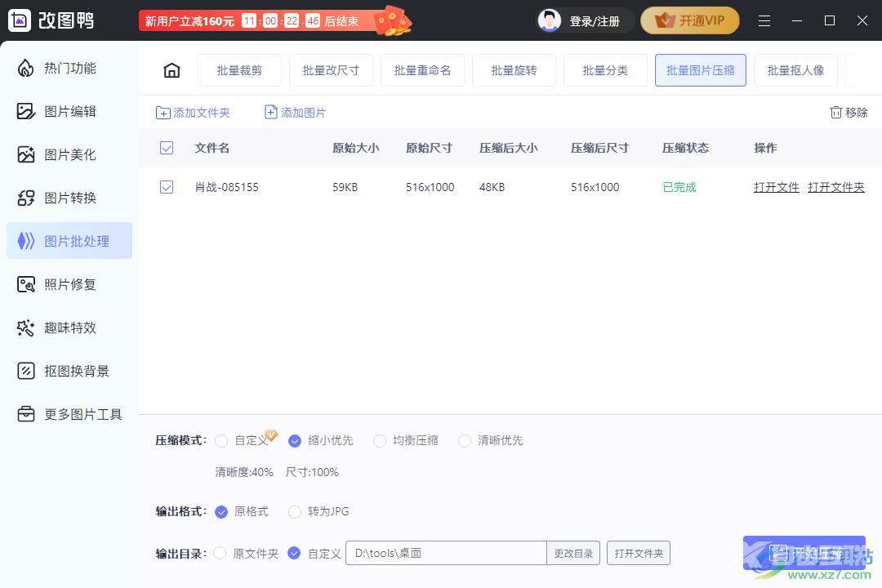Switch to 批量分类 tab
The width and height of the screenshot is (882, 588).
pos(605,70)
